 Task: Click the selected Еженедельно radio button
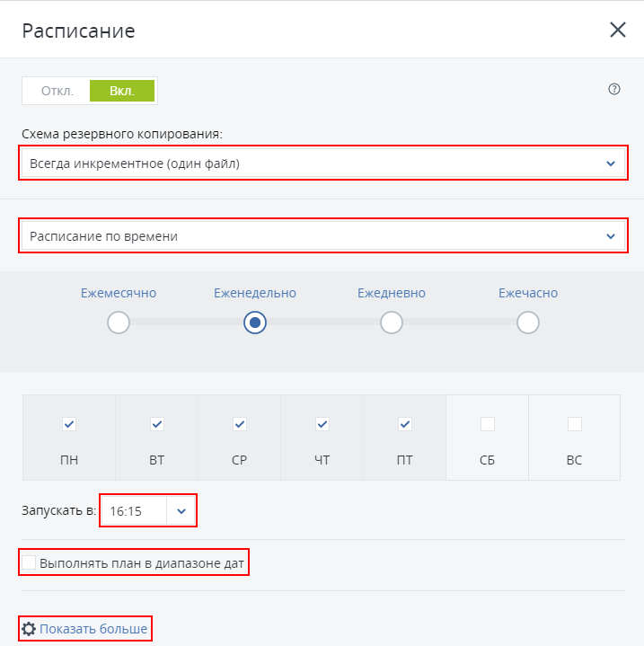coord(255,323)
